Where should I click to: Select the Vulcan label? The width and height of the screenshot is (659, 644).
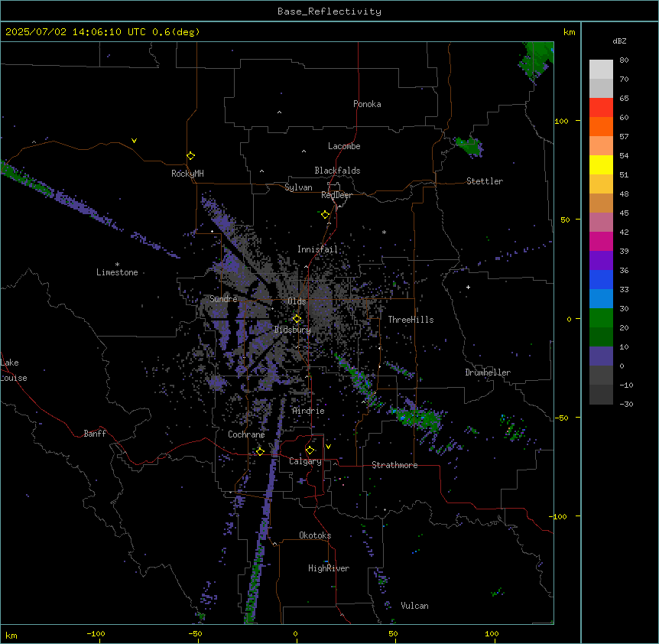click(415, 606)
